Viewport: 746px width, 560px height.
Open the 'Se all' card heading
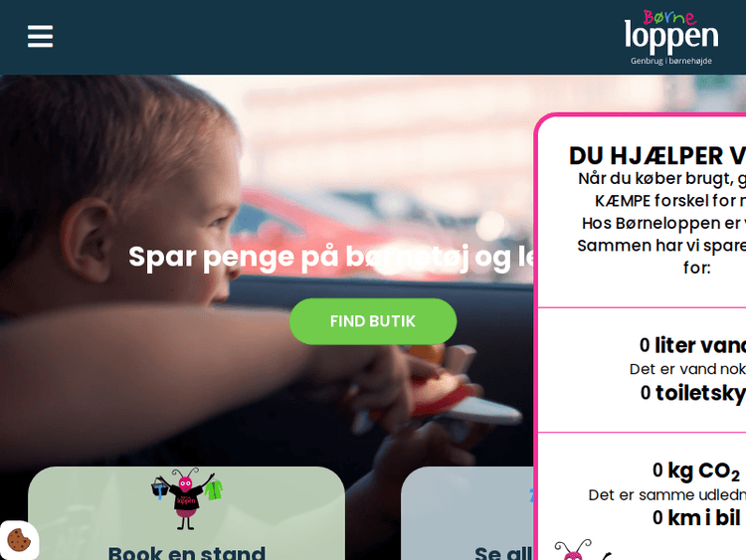(503, 552)
